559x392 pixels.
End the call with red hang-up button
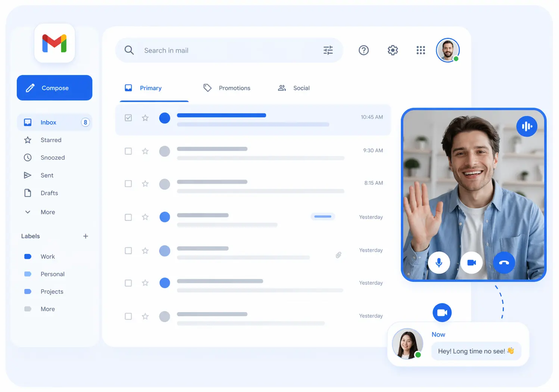504,262
